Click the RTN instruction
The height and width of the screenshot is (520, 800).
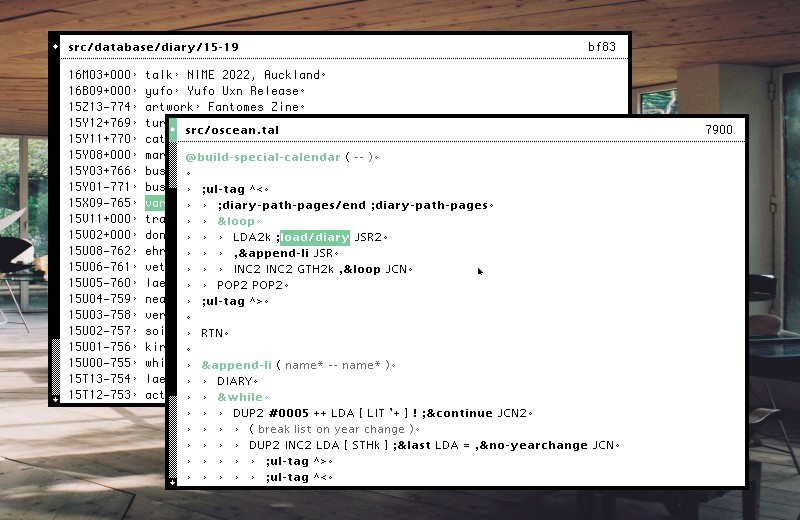pyautogui.click(x=212, y=333)
